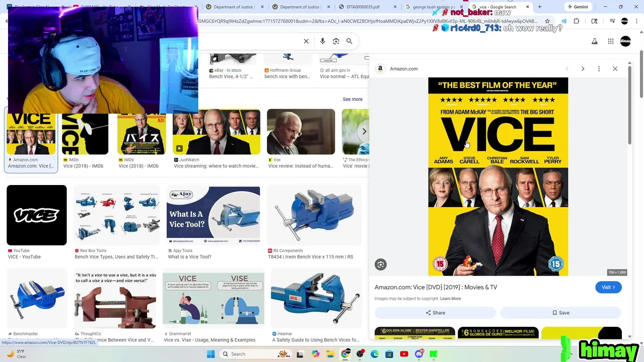This screenshot has height=362, width=644.
Task: Switch to first Department of Justice tab
Action: [x=233, y=7]
